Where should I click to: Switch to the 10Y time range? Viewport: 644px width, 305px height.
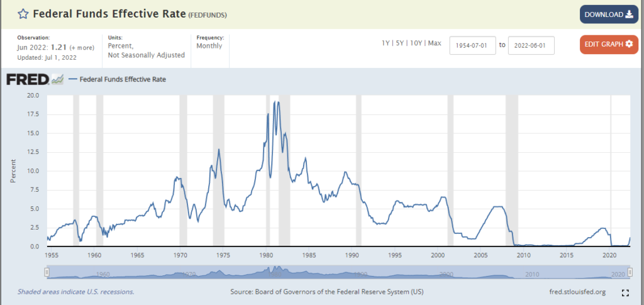[416, 43]
